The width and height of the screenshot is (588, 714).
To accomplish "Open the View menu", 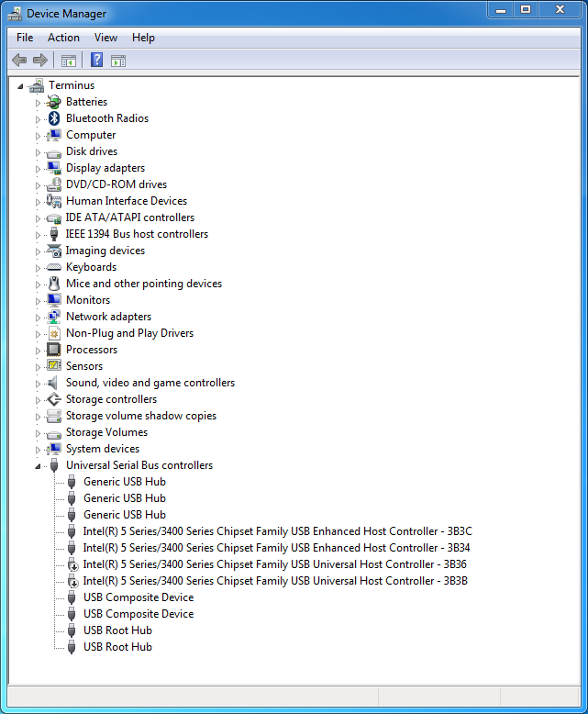I will coord(105,38).
